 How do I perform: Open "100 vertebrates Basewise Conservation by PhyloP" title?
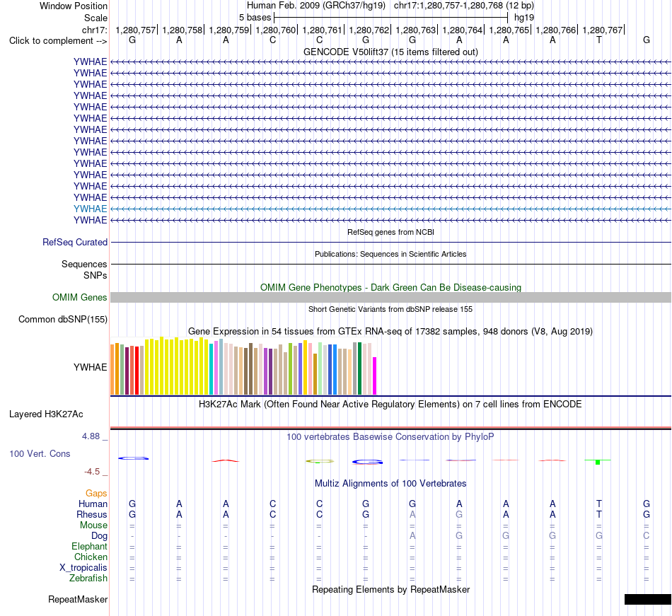click(390, 437)
